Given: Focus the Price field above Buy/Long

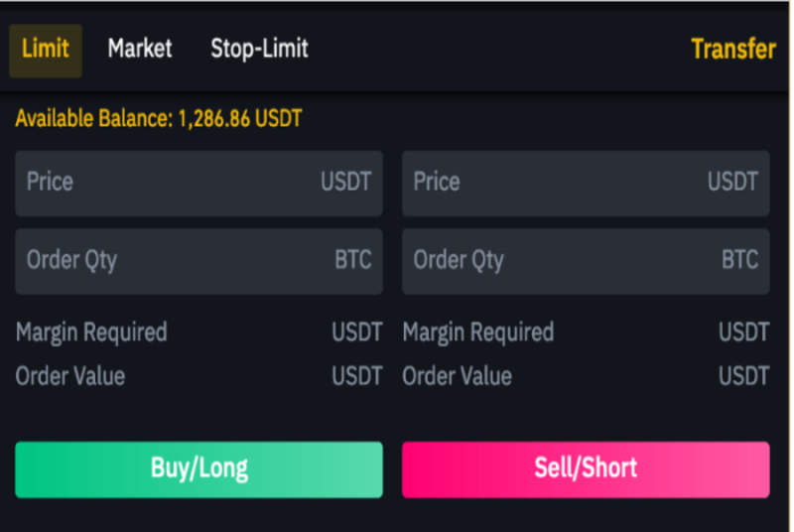Looking at the screenshot, I should (199, 184).
